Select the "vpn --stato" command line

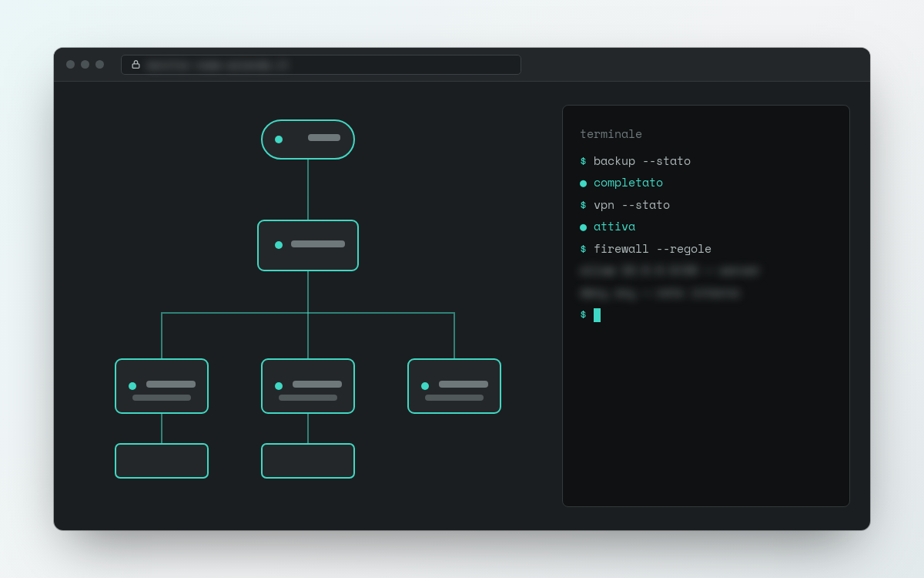631,205
